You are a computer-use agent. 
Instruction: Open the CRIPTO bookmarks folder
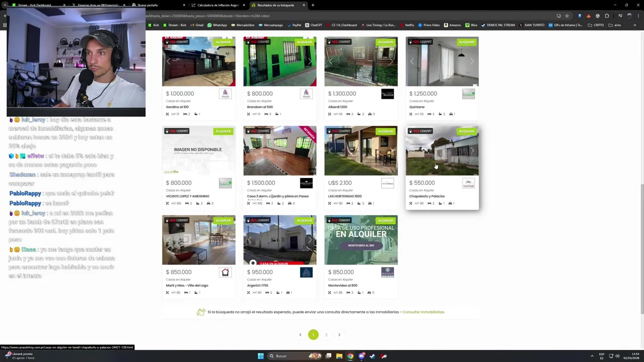(596, 25)
